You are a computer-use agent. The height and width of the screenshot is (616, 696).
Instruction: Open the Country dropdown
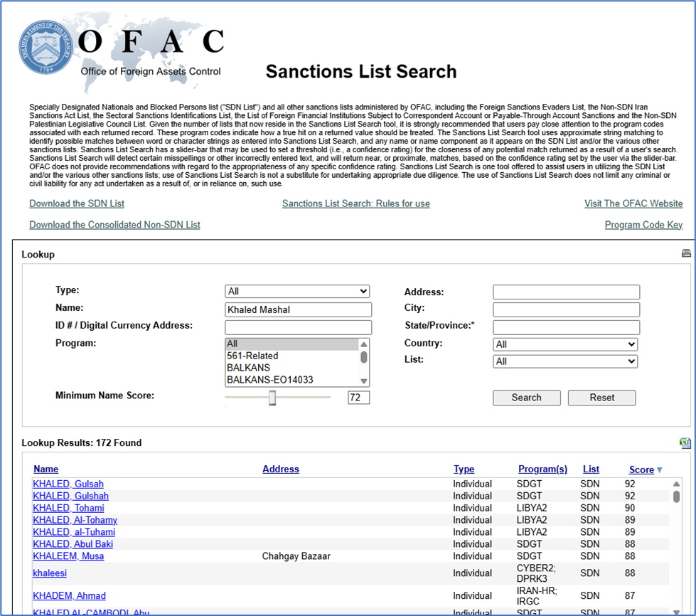565,344
